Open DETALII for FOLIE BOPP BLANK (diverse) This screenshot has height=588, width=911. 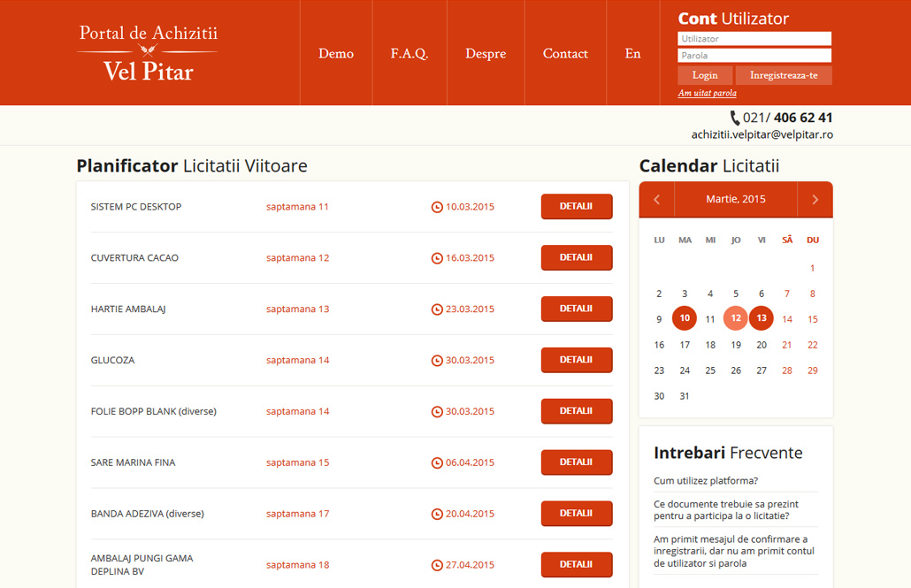pos(577,411)
